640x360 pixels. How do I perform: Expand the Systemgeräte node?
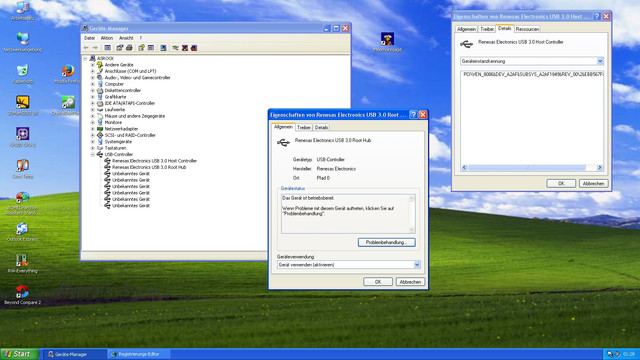(93, 142)
